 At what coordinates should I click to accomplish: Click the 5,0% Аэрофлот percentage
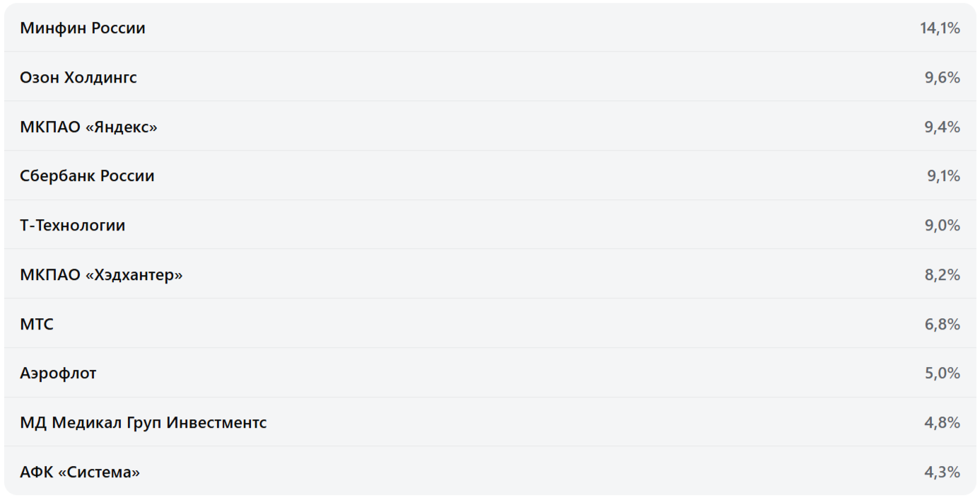click(x=942, y=373)
